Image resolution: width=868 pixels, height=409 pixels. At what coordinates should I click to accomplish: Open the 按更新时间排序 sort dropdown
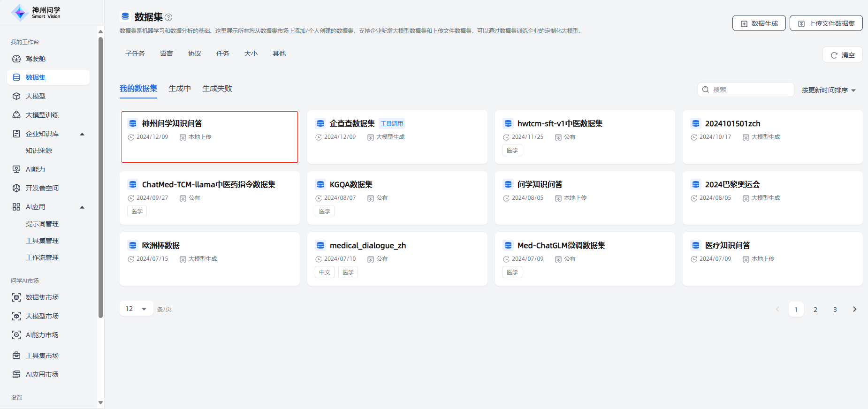click(828, 90)
